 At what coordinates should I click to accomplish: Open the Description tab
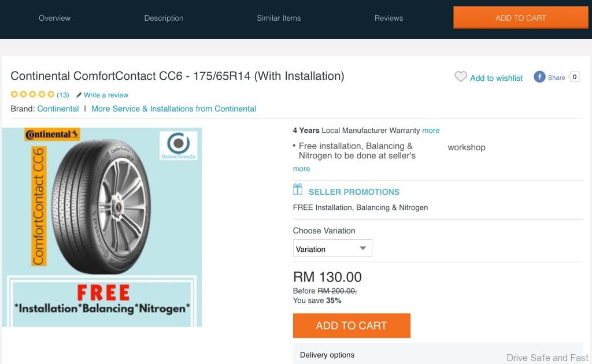164,18
